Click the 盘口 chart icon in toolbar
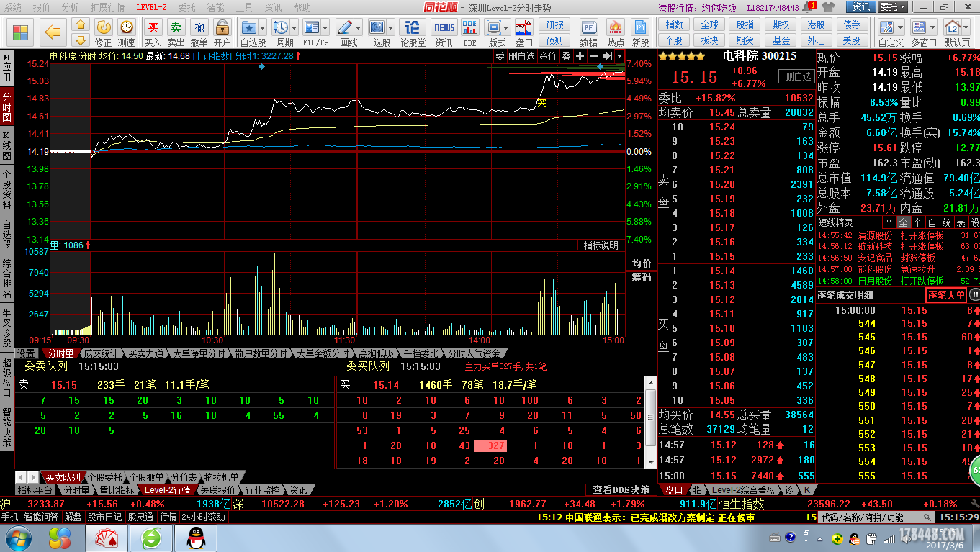Image resolution: width=980 pixels, height=552 pixels. tap(524, 32)
